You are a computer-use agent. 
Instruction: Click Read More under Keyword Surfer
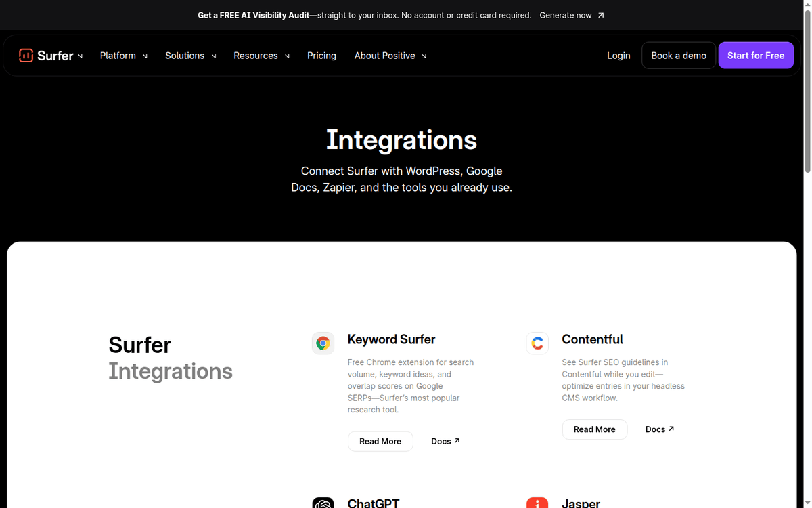coord(380,441)
